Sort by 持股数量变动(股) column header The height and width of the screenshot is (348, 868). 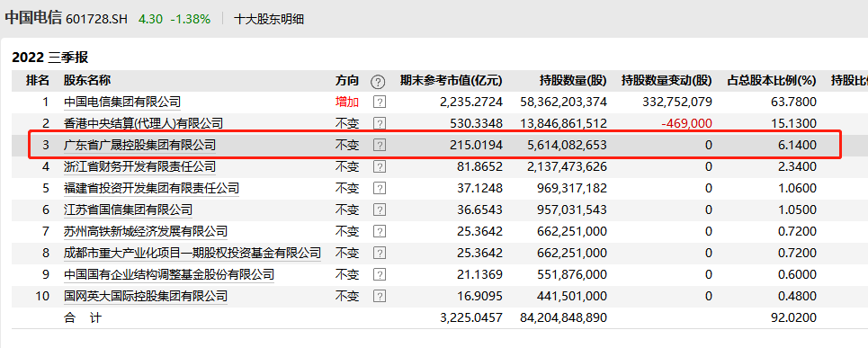(667, 81)
